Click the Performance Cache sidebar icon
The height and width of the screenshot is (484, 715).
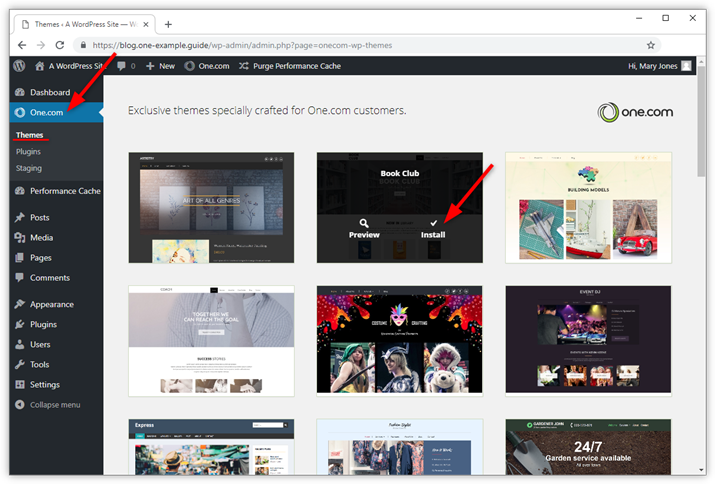point(20,191)
